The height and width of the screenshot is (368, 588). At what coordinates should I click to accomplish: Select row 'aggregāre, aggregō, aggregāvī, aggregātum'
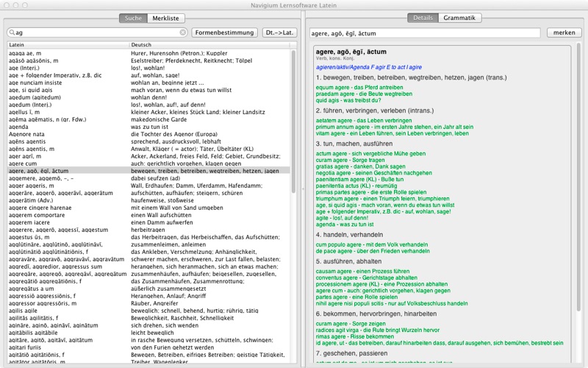[x=148, y=274]
